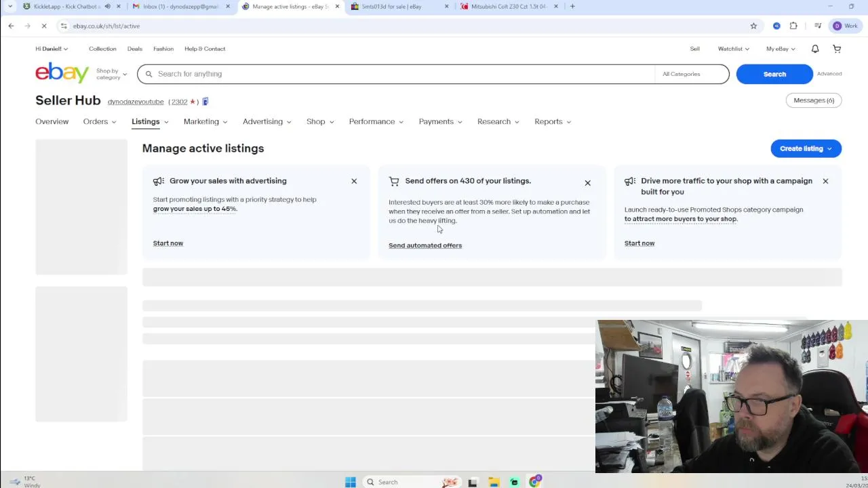Expand the My eBay dropdown

(781, 49)
